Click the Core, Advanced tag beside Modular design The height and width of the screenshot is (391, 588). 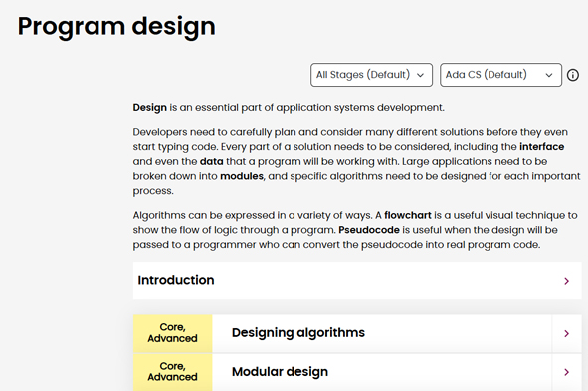172,372
